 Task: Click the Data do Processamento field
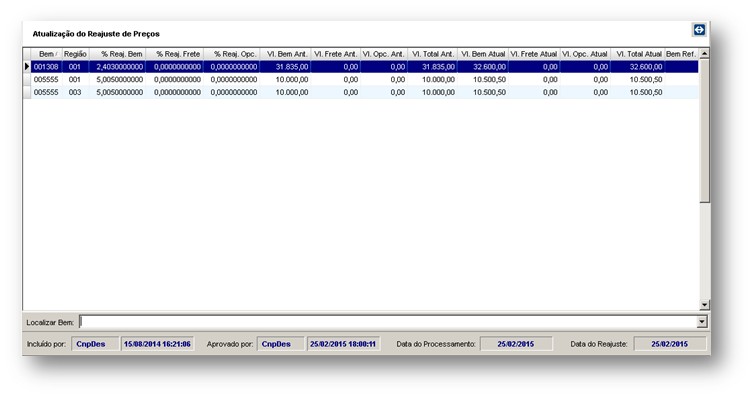[x=516, y=344]
